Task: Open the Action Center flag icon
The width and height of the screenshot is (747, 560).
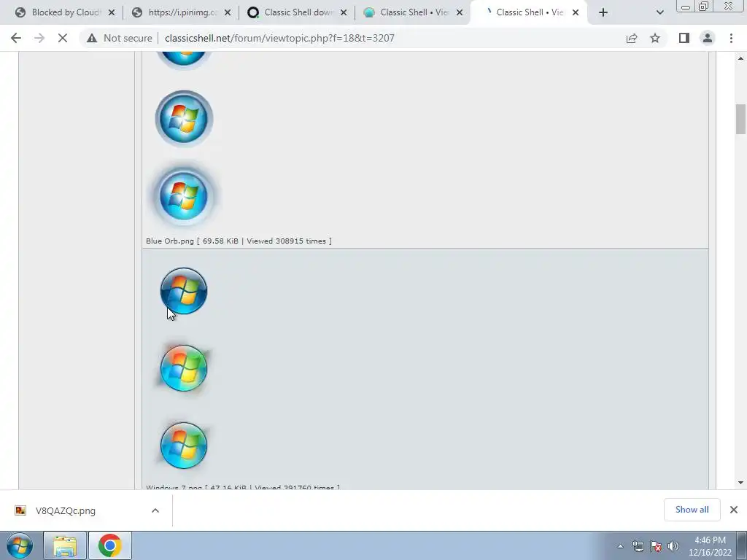Action: (x=656, y=546)
